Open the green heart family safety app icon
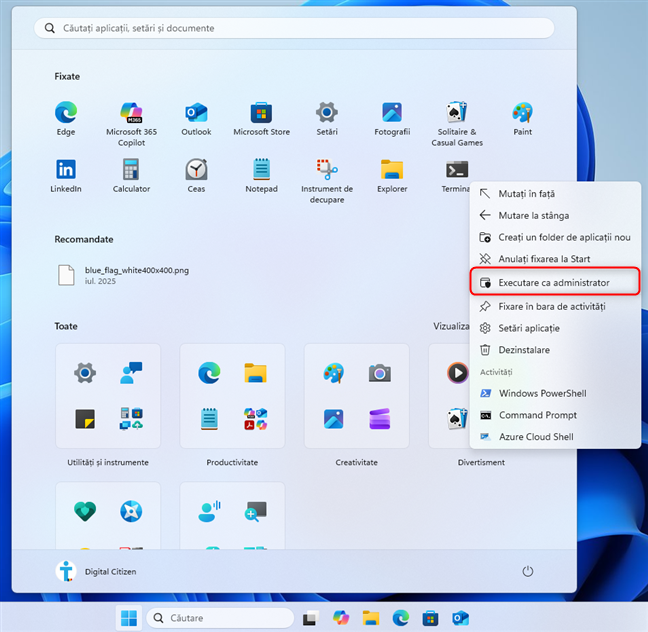This screenshot has height=632, width=648. click(85, 511)
